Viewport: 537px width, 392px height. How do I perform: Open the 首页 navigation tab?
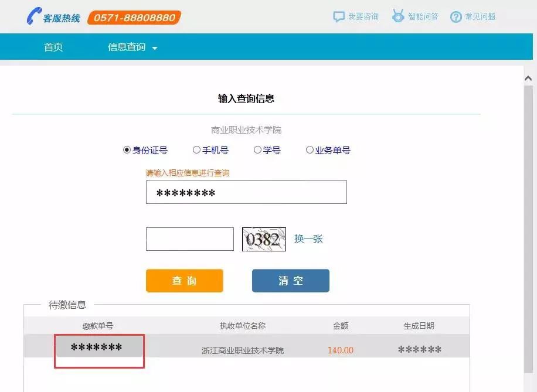coord(53,47)
